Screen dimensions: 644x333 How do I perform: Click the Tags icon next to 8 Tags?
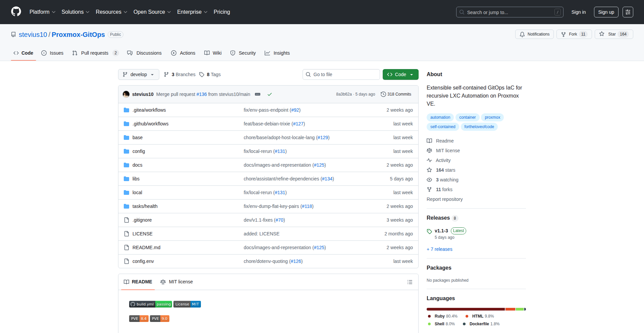(x=202, y=74)
